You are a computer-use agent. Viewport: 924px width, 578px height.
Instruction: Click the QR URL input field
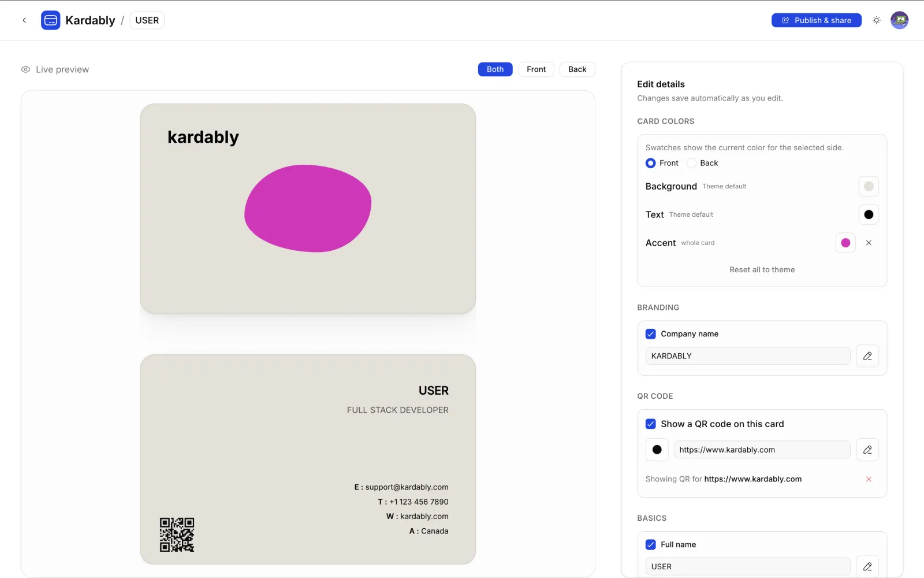[762, 450]
